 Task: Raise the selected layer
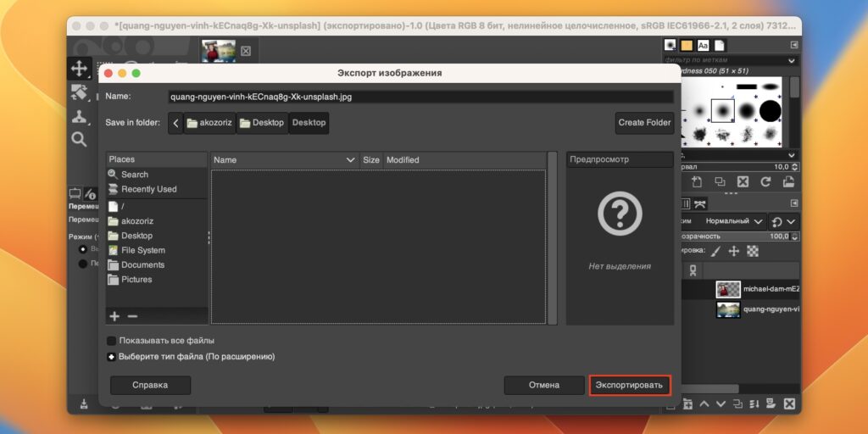pos(704,403)
